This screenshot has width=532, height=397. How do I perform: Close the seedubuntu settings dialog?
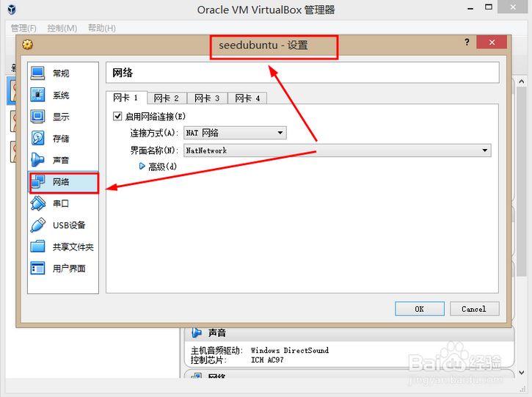coord(492,42)
